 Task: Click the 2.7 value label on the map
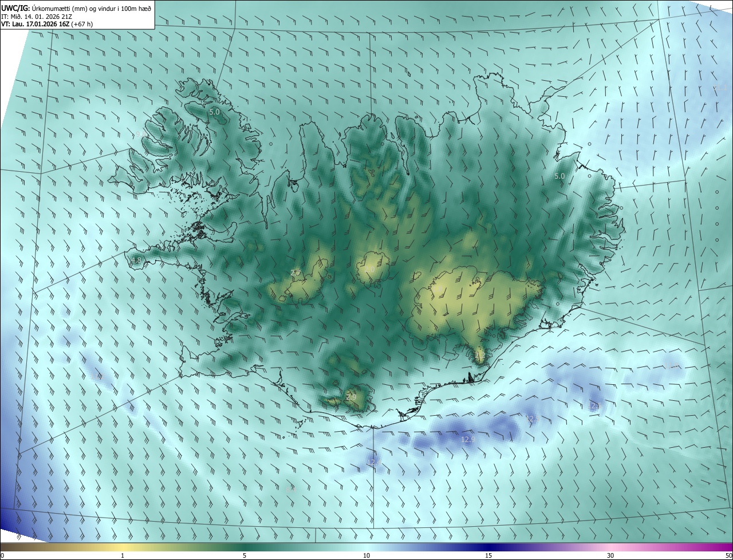coord(295,273)
